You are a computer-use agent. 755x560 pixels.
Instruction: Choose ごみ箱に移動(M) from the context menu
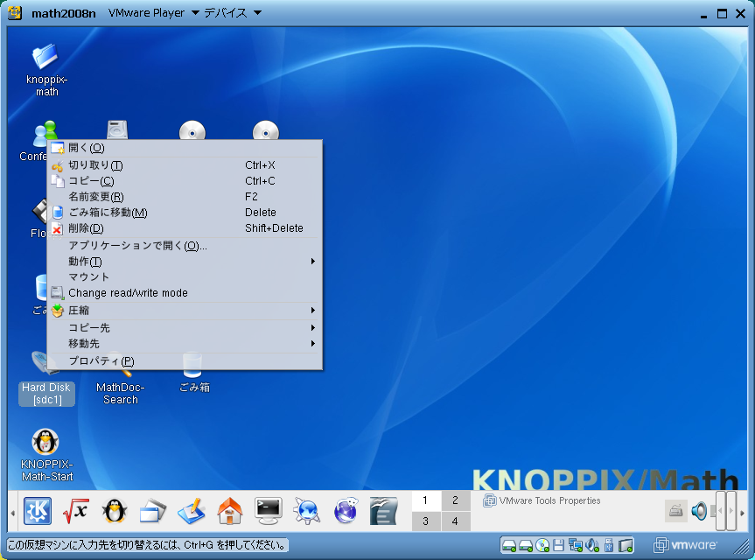click(x=185, y=213)
